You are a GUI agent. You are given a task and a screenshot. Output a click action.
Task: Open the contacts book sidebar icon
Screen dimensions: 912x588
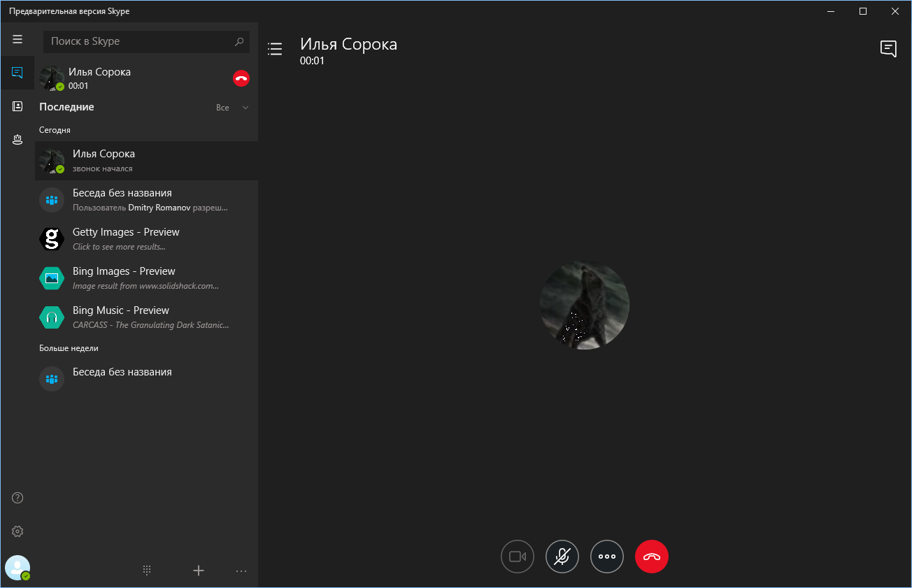tap(17, 106)
